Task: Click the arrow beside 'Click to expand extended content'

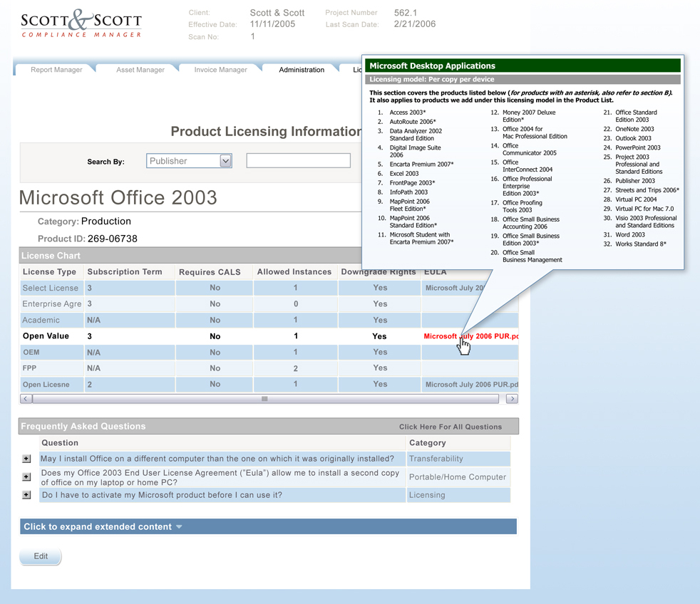Action: 179,527
